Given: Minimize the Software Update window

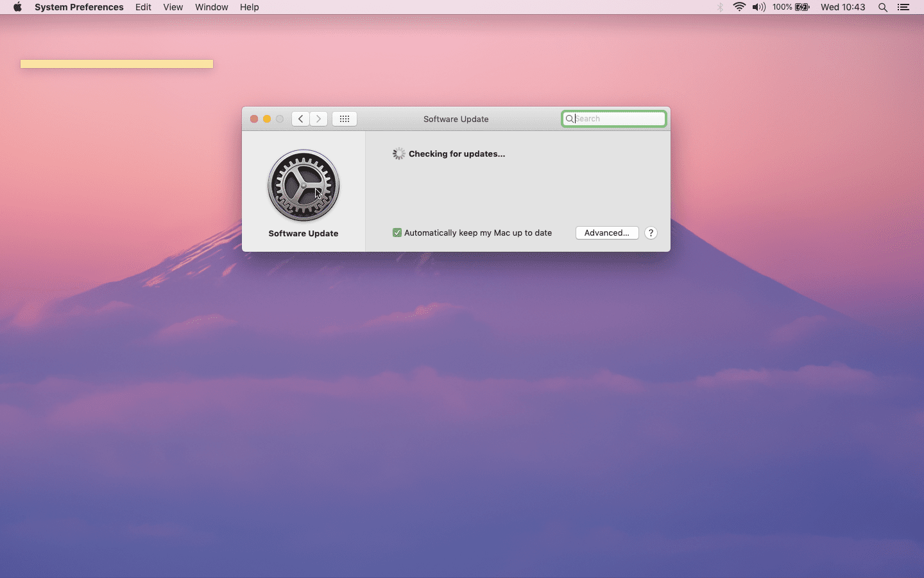Looking at the screenshot, I should pos(267,119).
